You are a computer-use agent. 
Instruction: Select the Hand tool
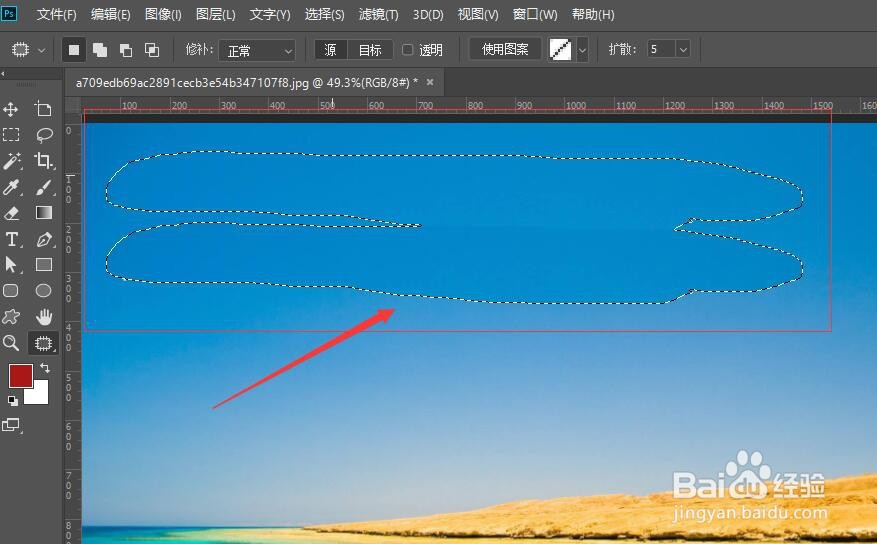tap(44, 317)
